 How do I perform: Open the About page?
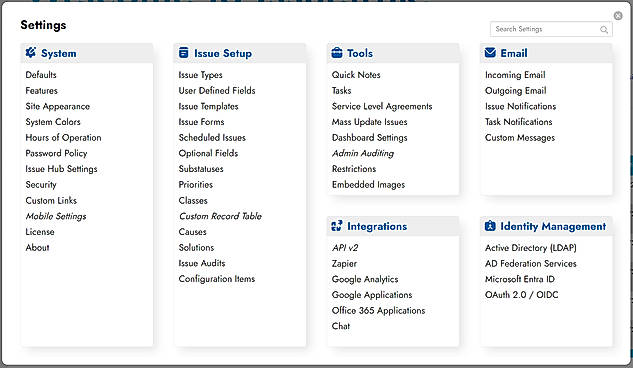pyautogui.click(x=38, y=248)
